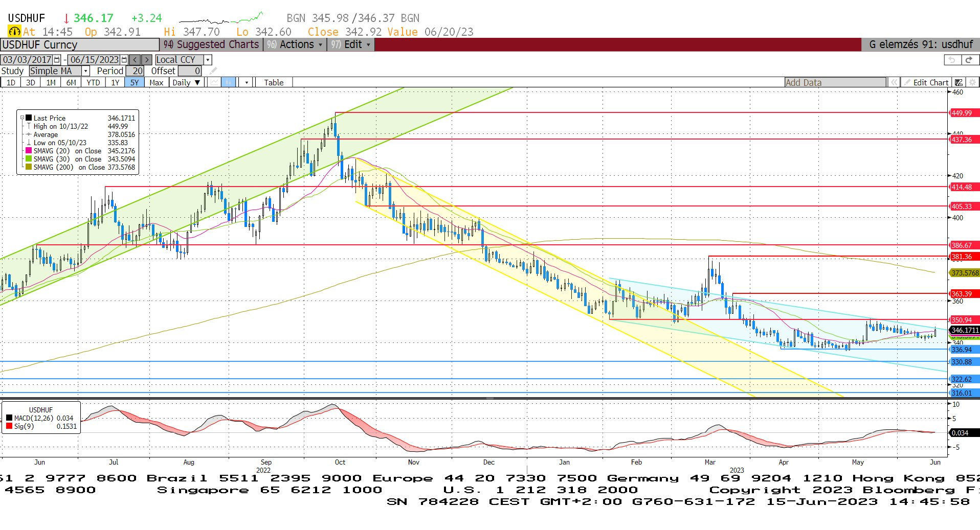
Task: Click the SMAVG (30) green color swatch
Action: [x=29, y=159]
